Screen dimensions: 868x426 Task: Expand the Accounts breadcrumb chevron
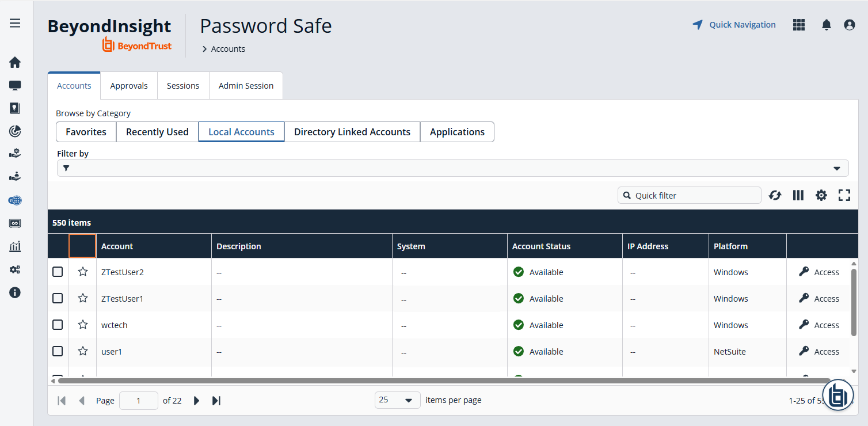click(204, 49)
